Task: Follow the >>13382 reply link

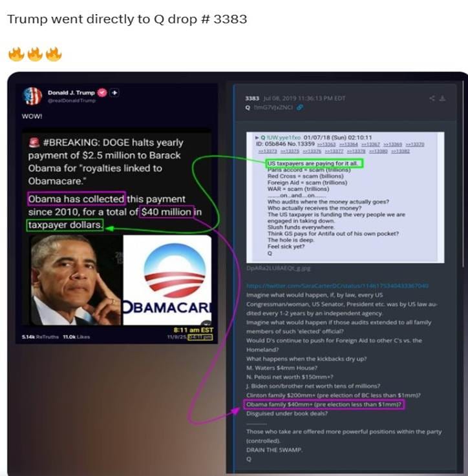Action: click(401, 151)
